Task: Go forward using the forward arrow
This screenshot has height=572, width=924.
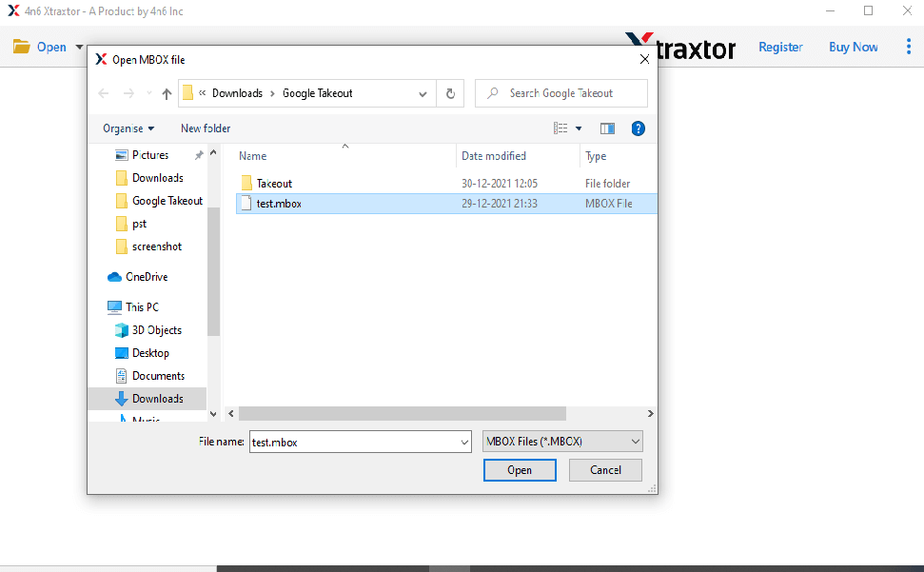Action: click(128, 93)
